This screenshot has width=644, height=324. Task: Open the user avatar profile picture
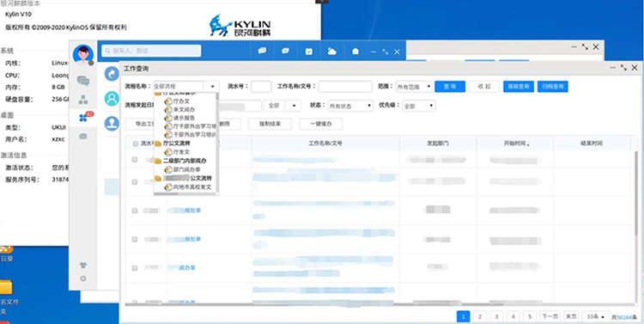click(83, 55)
